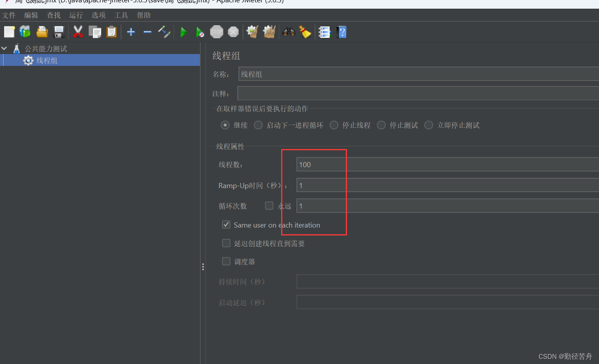Open the 运行 menu
599x364 pixels.
click(75, 15)
